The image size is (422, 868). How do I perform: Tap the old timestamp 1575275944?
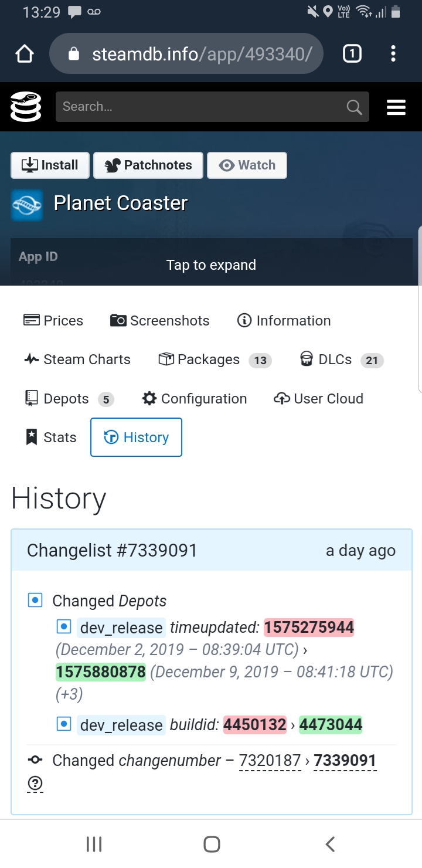point(309,628)
